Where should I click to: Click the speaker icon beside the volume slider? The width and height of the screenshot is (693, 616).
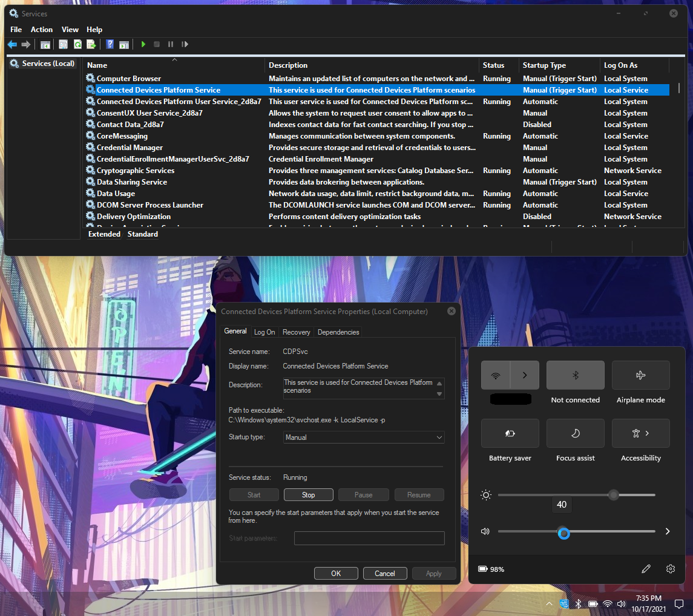tap(485, 531)
